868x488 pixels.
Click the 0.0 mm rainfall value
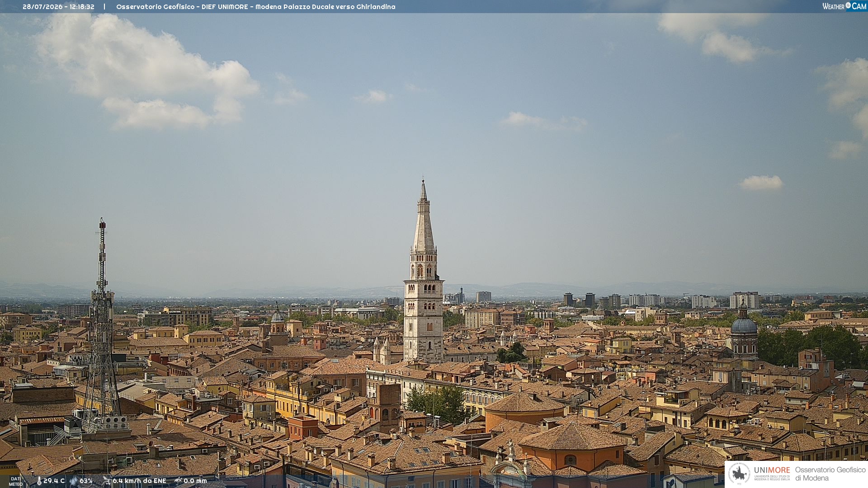pos(195,481)
